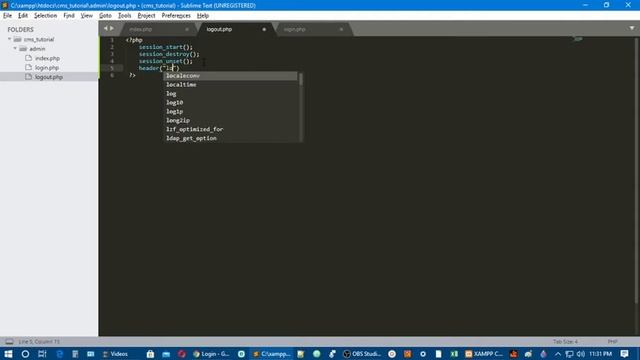Choose localtime from autocomplete
This screenshot has width=640, height=360.
231,85
